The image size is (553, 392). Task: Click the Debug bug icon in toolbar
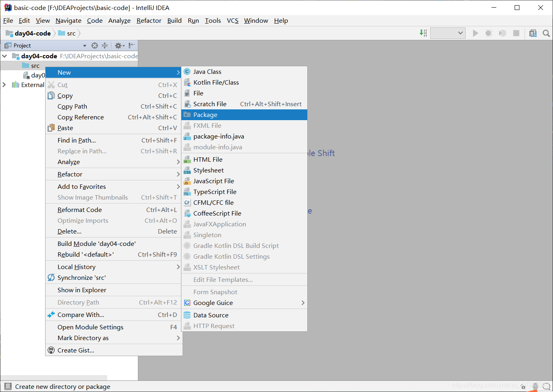coord(489,33)
